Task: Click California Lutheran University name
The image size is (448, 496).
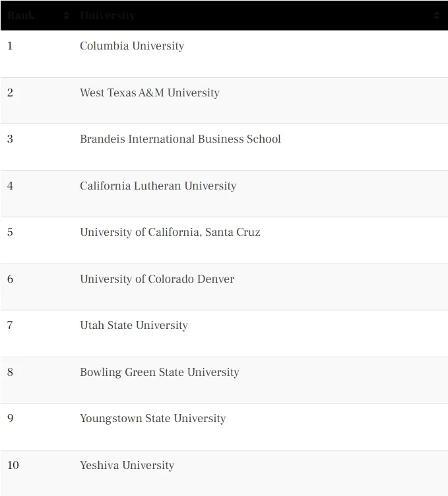Action: (158, 186)
